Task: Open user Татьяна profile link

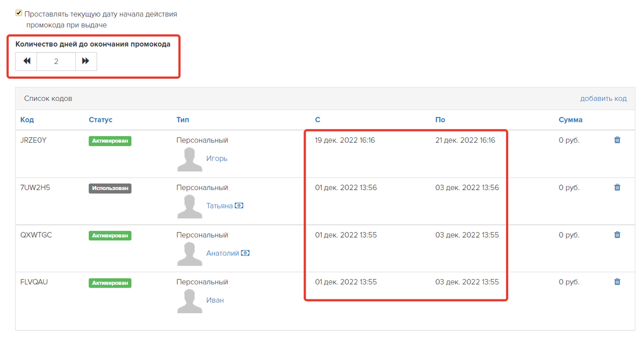Action: (219, 206)
